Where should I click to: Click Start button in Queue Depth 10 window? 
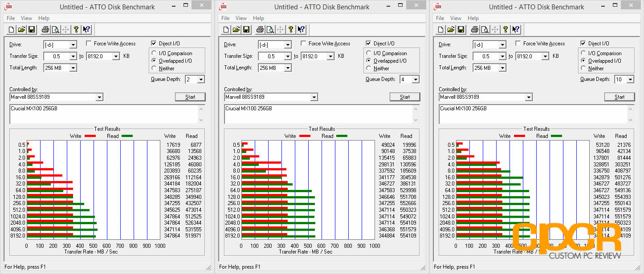(x=620, y=97)
